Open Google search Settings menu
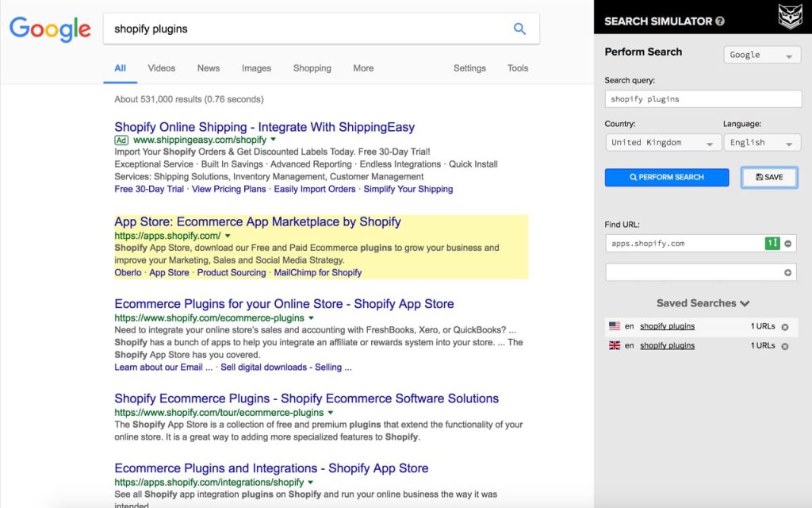Viewport: 812px width, 508px height. pyautogui.click(x=469, y=68)
